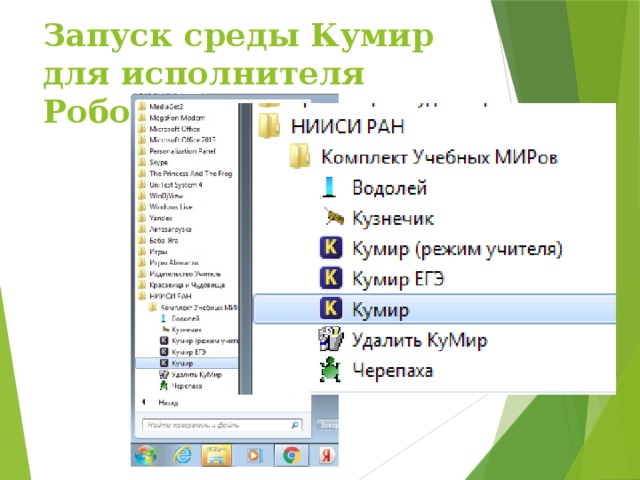Select highlighted Кумир entry in small Start menu
The image size is (640, 480).
click(186, 363)
